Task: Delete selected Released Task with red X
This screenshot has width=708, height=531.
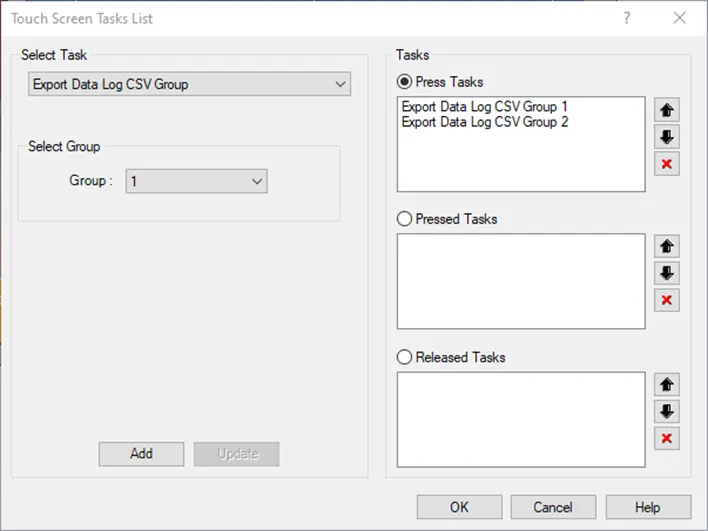Action: [x=666, y=438]
